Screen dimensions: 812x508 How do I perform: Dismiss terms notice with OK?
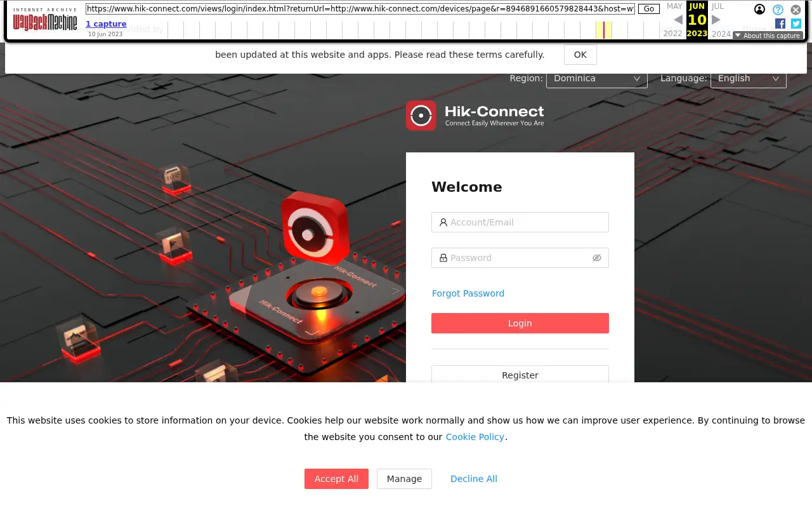[580, 55]
